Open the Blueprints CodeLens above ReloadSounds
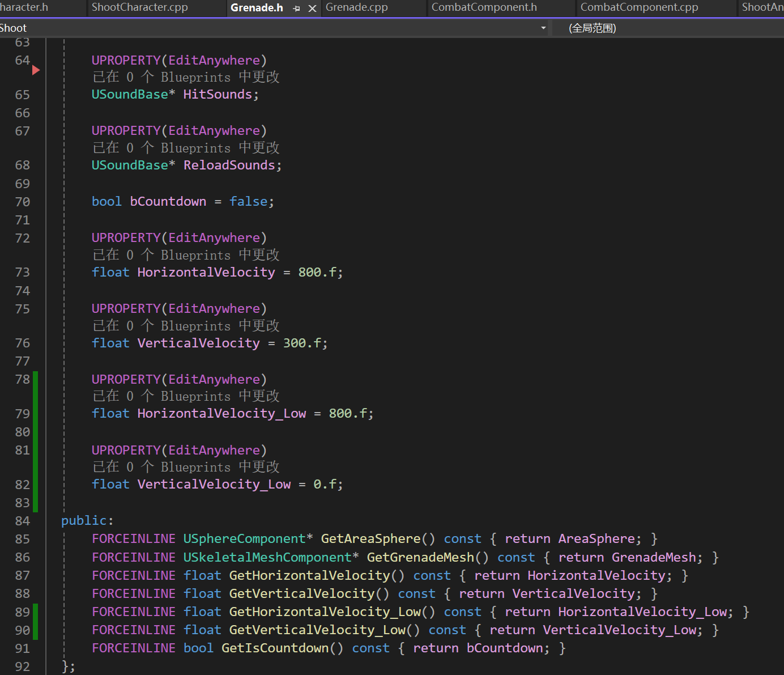 tap(186, 148)
